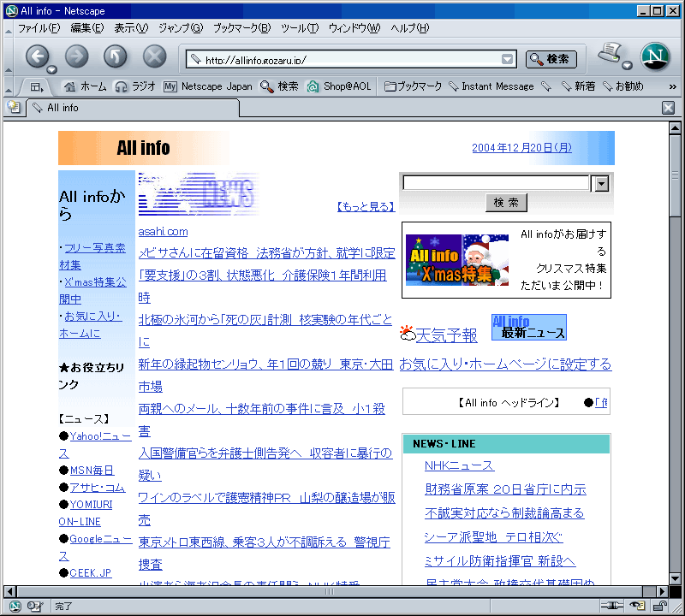The width and height of the screenshot is (685, 616).
Task: Click the unlabeled bookmark before 新着
Action: click(546, 86)
